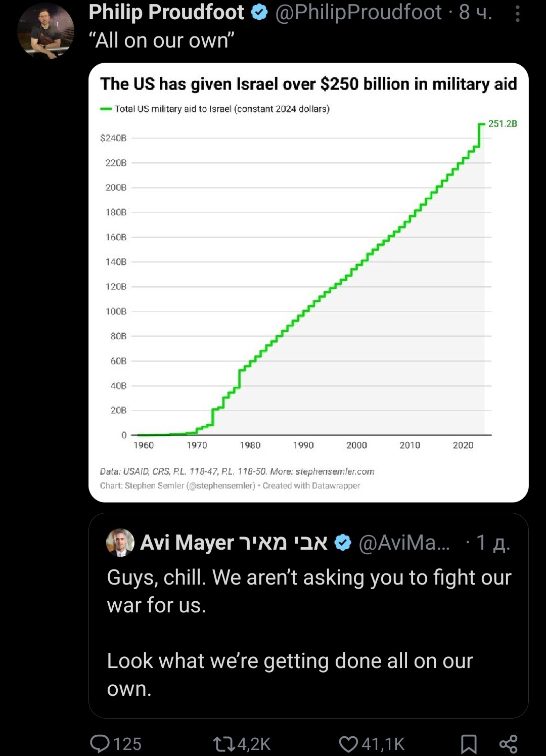546x756 pixels.
Task: Click the 41,1K likes count
Action: pos(383,744)
